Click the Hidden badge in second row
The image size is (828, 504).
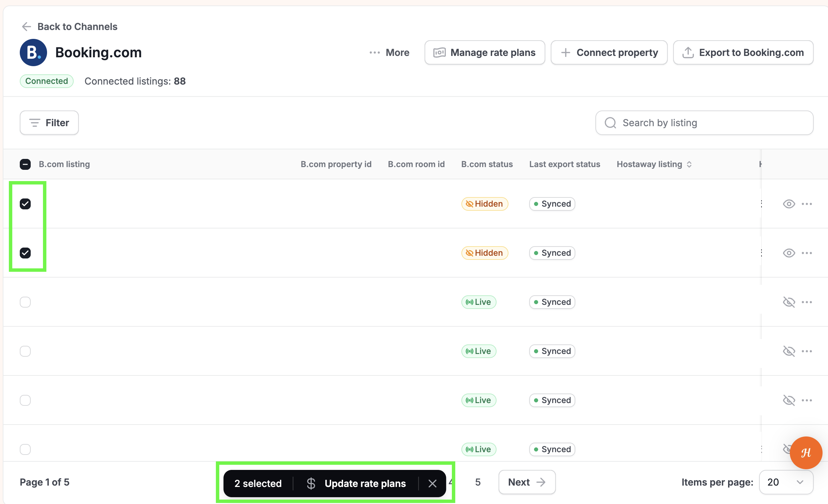485,253
